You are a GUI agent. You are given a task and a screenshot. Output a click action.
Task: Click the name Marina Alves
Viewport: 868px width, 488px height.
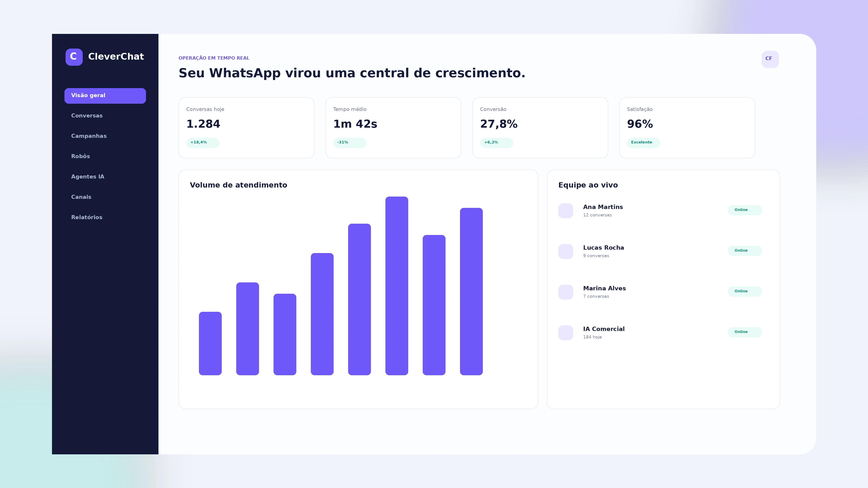coord(604,289)
